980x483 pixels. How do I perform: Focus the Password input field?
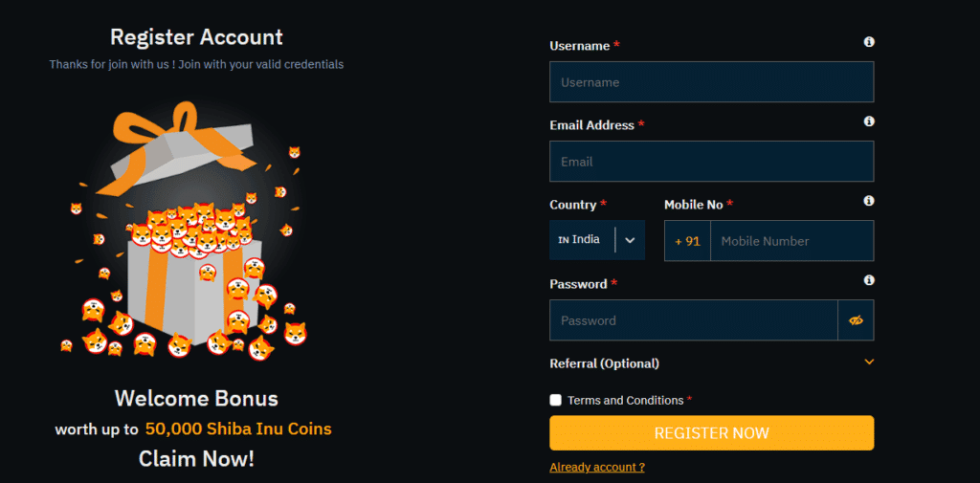(x=694, y=320)
